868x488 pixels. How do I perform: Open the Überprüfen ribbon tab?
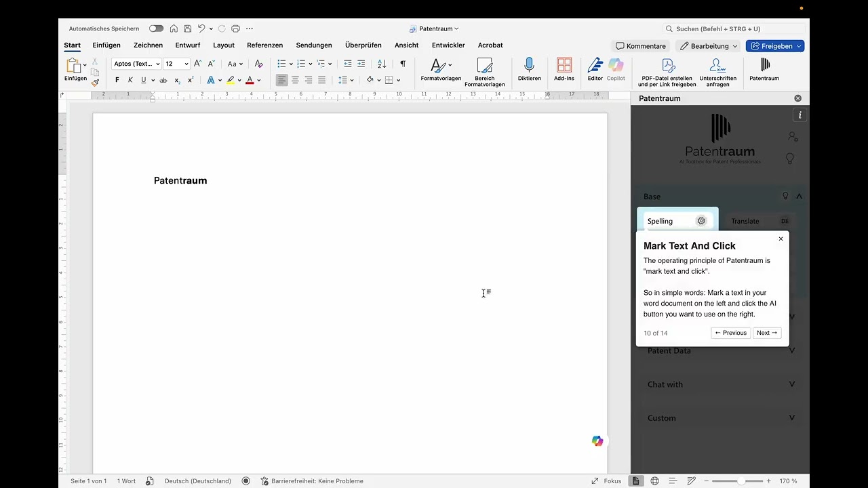tap(363, 45)
